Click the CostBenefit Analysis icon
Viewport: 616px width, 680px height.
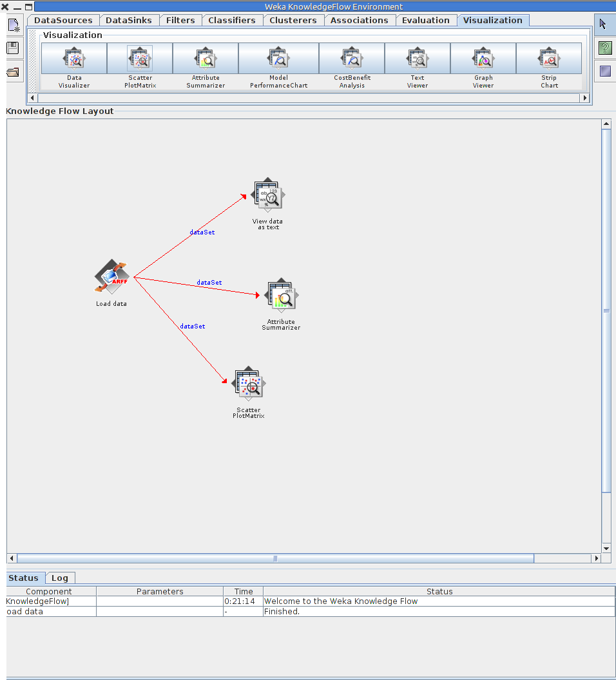pyautogui.click(x=352, y=59)
